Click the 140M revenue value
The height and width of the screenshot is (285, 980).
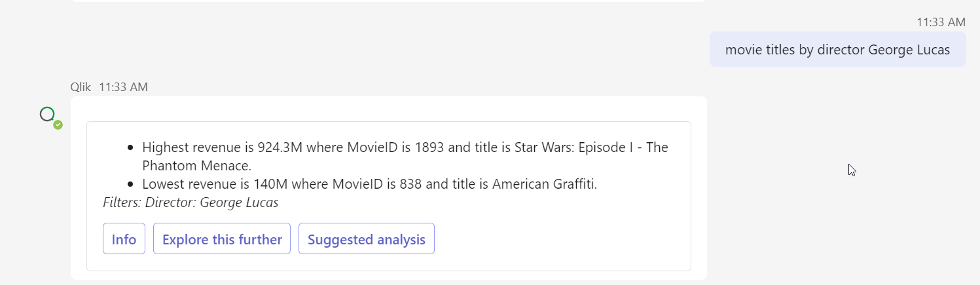(x=270, y=184)
